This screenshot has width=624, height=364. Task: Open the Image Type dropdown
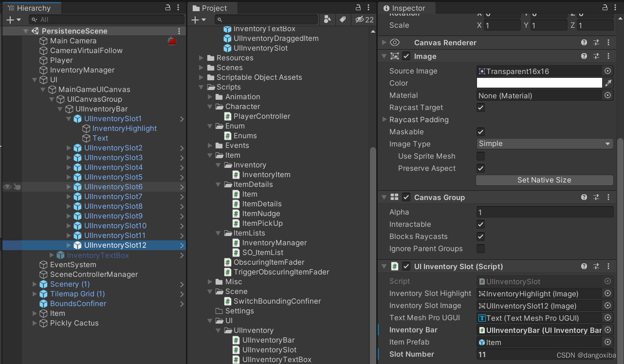click(x=545, y=144)
